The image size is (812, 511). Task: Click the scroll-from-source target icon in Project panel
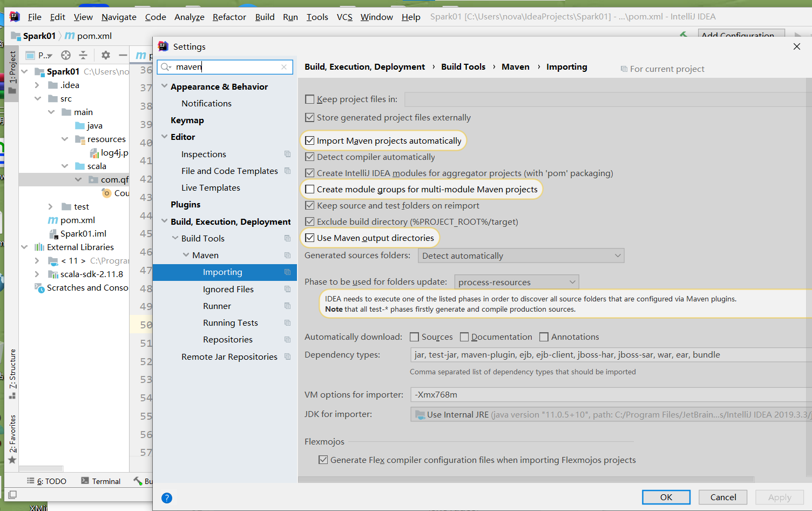66,55
